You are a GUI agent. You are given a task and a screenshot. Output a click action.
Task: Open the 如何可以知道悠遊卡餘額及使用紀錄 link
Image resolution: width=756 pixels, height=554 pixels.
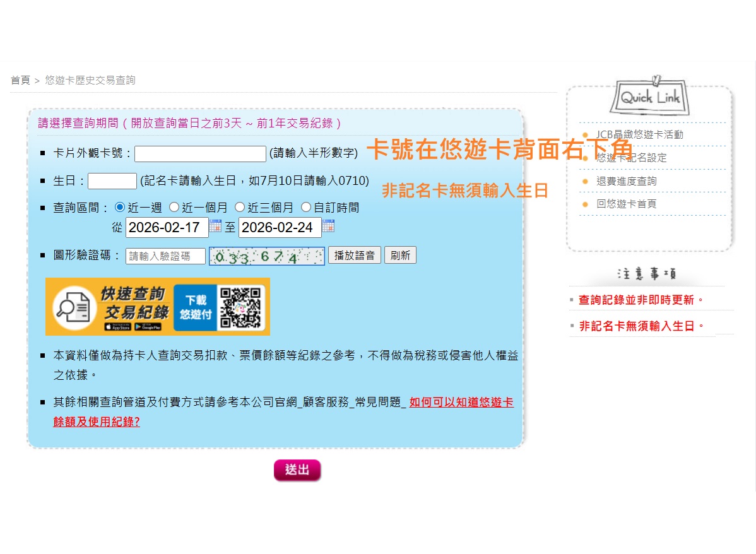pyautogui.click(x=461, y=402)
